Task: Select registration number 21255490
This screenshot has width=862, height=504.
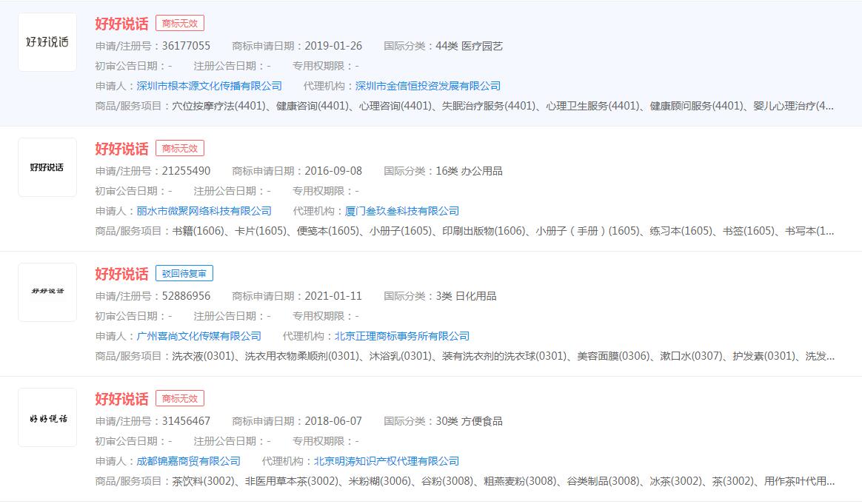Action: [186, 171]
